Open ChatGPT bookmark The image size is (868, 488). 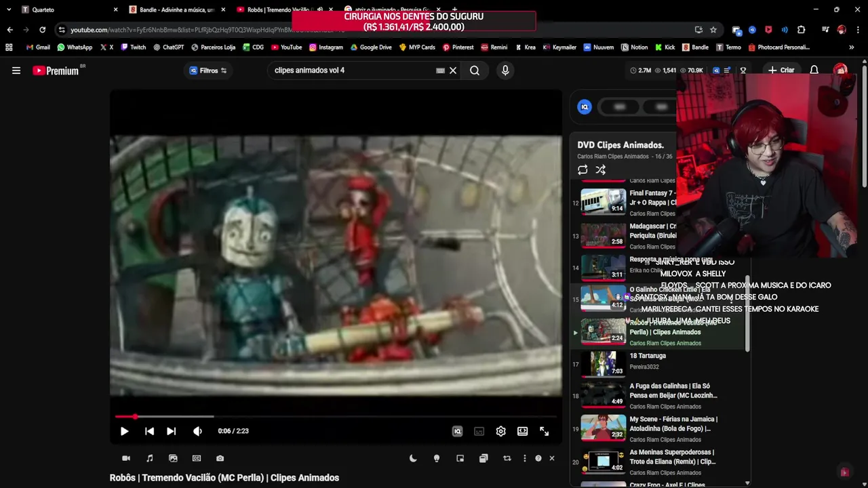pyautogui.click(x=168, y=47)
